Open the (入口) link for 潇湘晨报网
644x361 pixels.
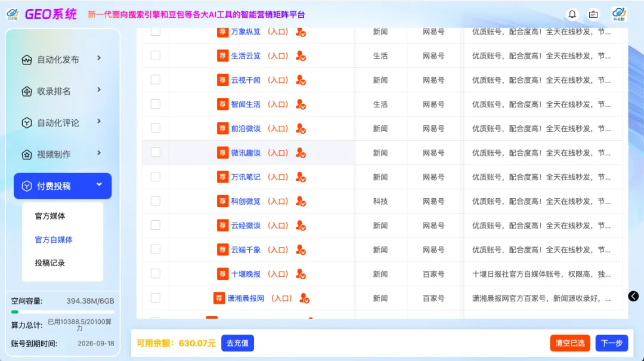281,298
